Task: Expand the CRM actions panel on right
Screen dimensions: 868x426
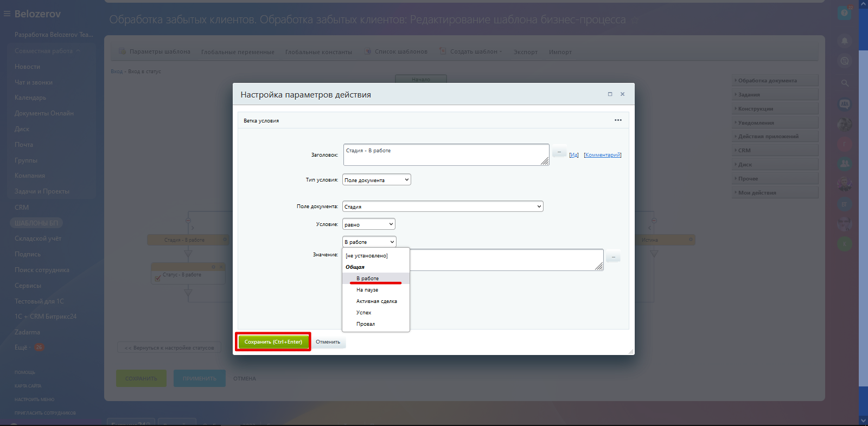Action: coord(775,151)
